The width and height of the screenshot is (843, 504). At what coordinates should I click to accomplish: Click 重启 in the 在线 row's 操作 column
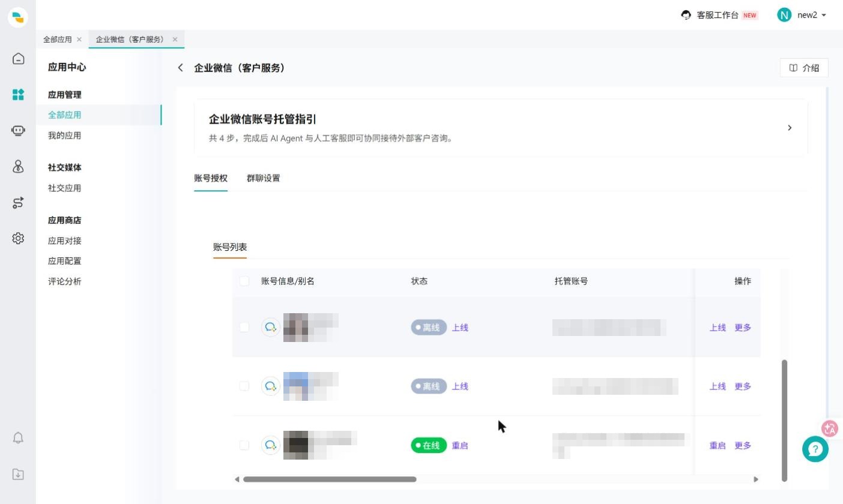718,445
